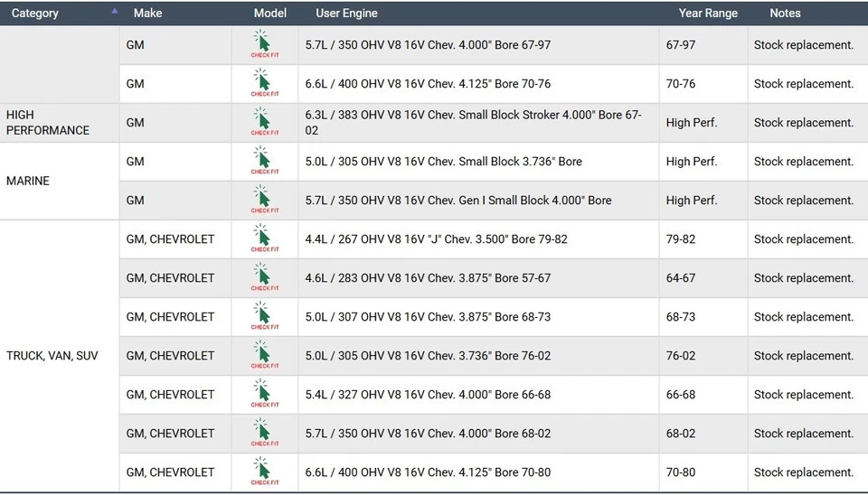Screen dimensions: 868x495
Task: Select the HIGH PERFORMANCE category cell
Action: 48,123
